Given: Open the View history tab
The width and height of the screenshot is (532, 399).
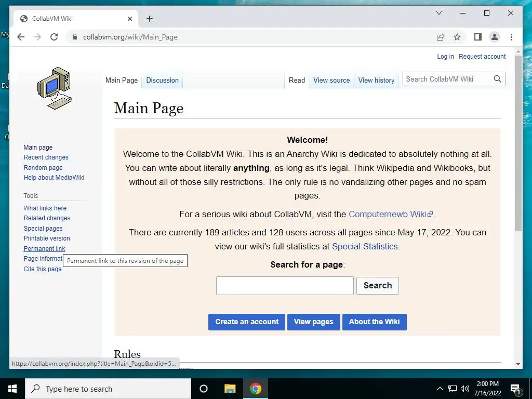Looking at the screenshot, I should 376,80.
